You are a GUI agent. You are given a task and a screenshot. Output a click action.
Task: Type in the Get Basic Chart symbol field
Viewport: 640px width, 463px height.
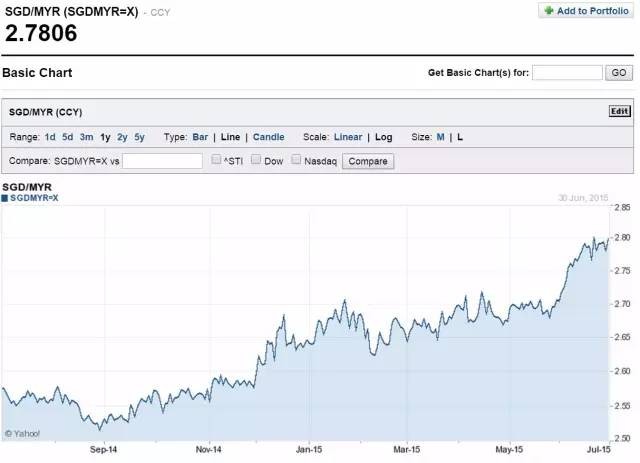point(569,73)
